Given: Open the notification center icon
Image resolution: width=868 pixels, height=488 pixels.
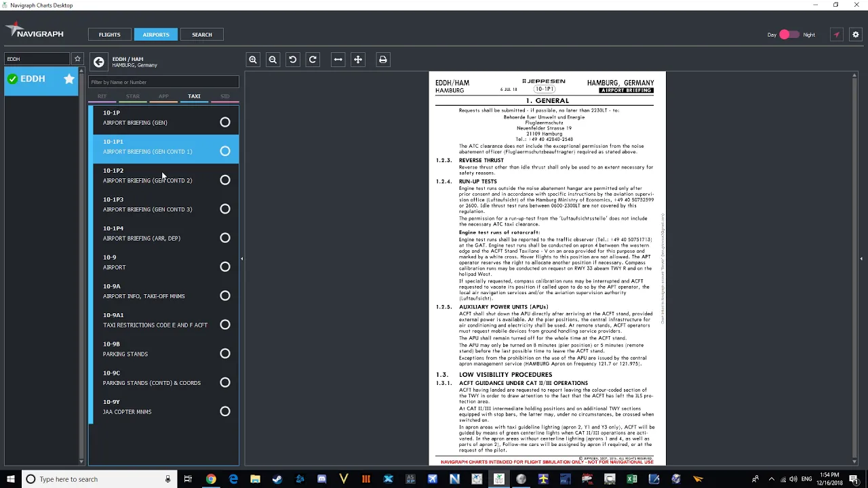Looking at the screenshot, I should coord(854,479).
